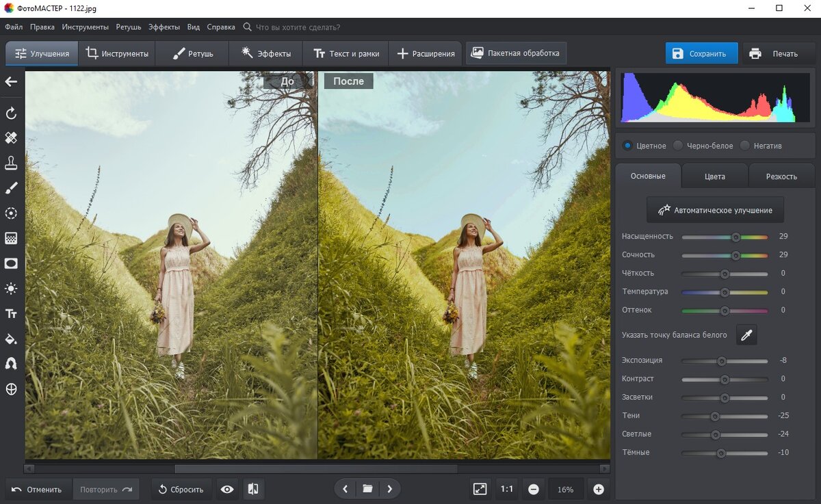The image size is (821, 504).
Task: Select the horseshoe-shaped tool icon
Action: [11, 364]
